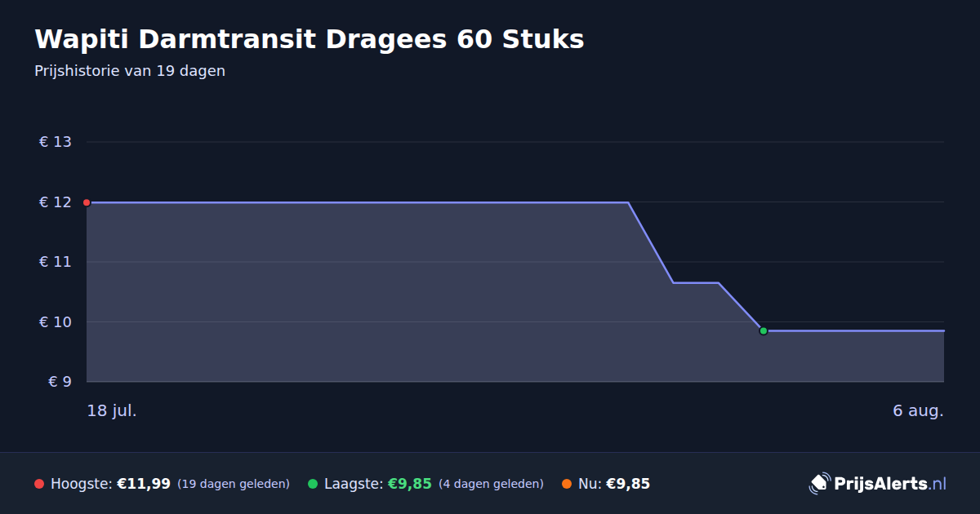Click the 4 dagen geleden note
The image size is (980, 514).
(x=491, y=484)
